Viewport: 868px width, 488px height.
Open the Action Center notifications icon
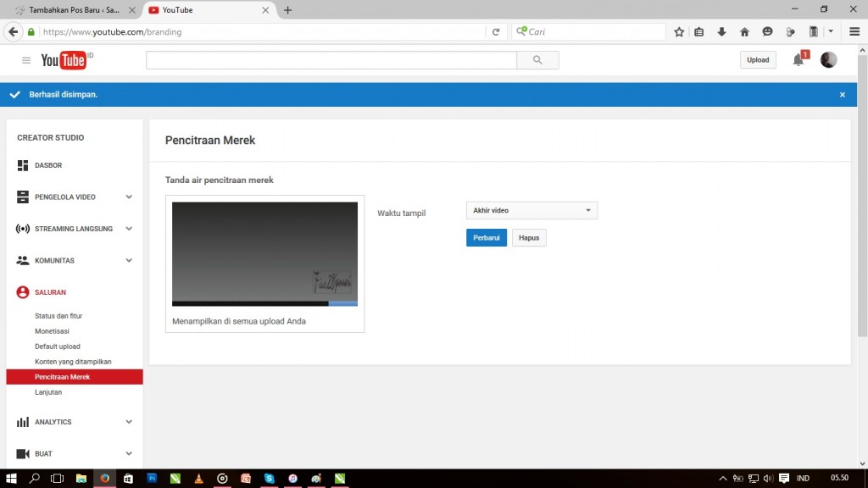coord(784,479)
